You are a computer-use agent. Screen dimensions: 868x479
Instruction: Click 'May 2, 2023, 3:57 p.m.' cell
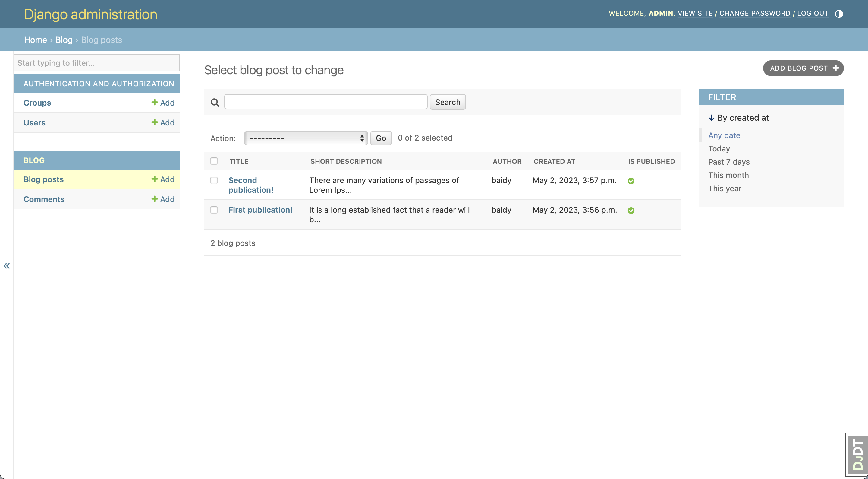pyautogui.click(x=574, y=180)
